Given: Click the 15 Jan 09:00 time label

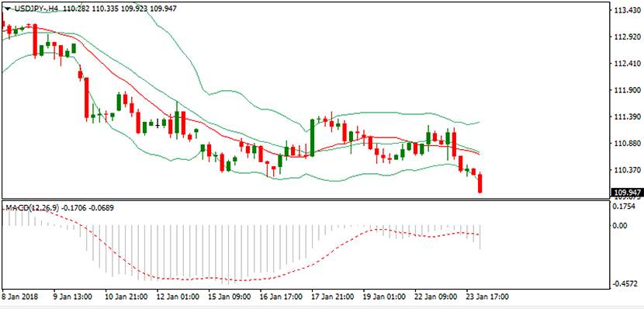Looking at the screenshot, I should pyautogui.click(x=229, y=297).
